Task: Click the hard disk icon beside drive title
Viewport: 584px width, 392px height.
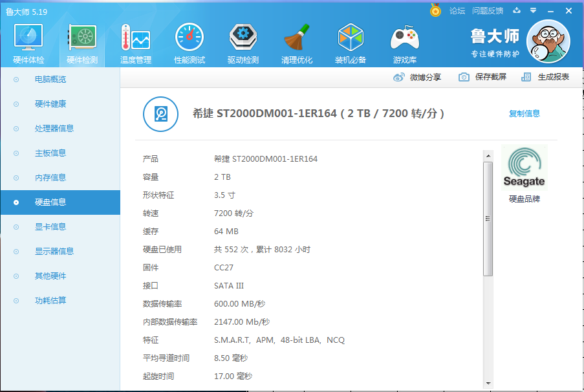Action: click(160, 114)
